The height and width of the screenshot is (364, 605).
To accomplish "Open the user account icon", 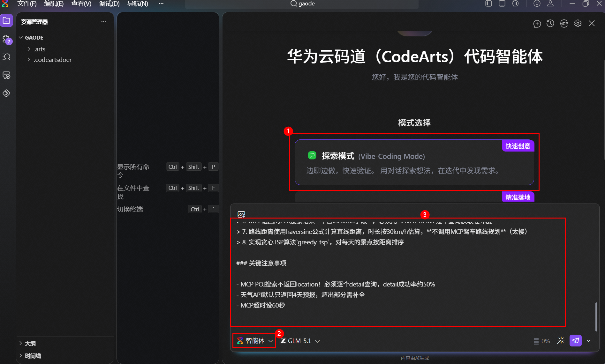I will point(550,4).
